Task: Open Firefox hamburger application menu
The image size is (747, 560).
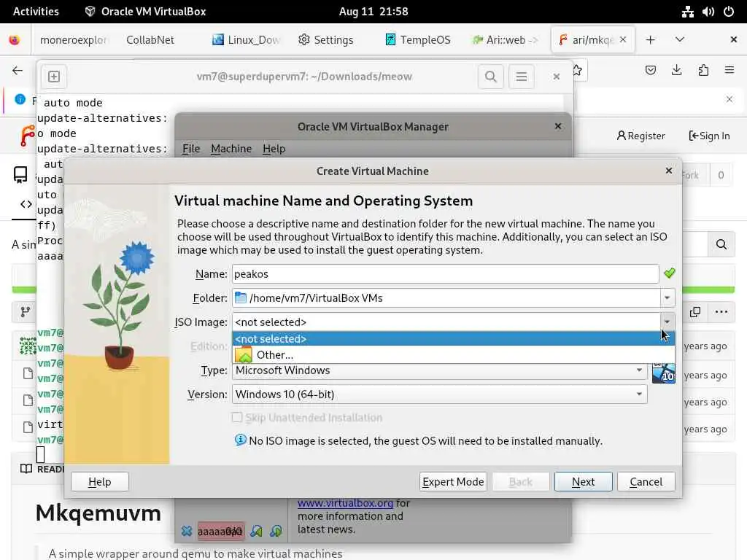Action: click(729, 71)
